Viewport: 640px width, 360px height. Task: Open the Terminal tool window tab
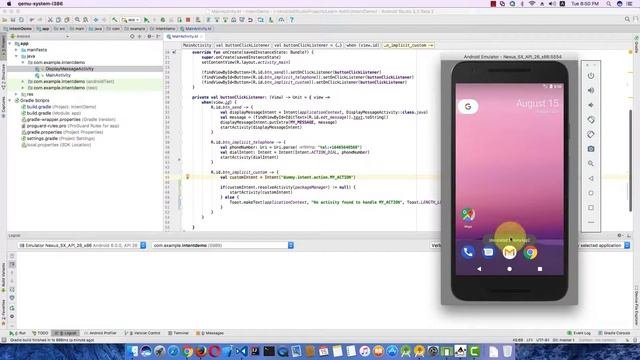[x=178, y=333]
